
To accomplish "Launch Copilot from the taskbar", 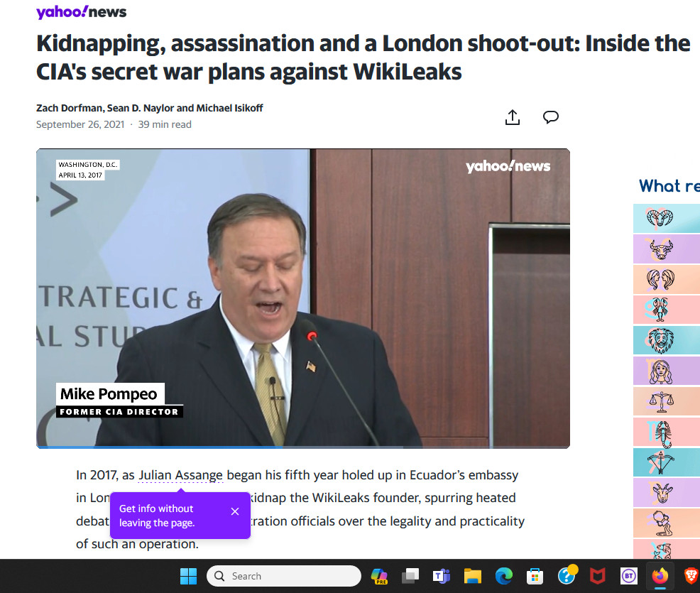I will 380,576.
